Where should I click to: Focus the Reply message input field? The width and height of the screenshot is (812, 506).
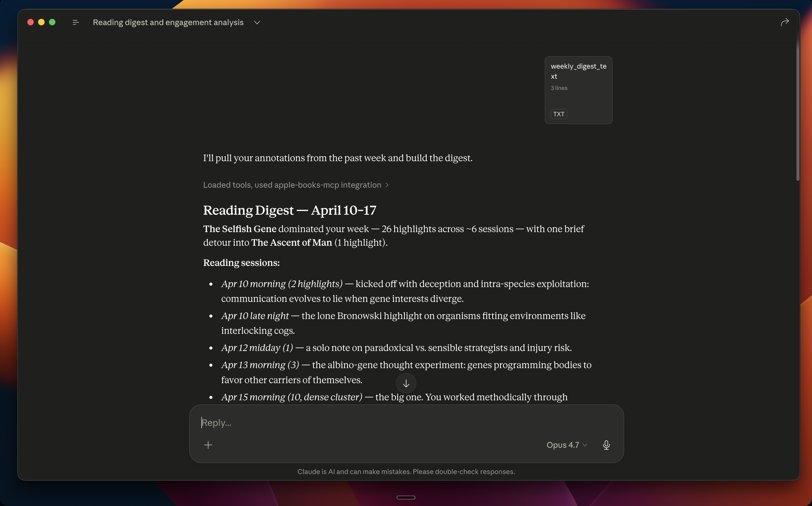pyautogui.click(x=406, y=423)
